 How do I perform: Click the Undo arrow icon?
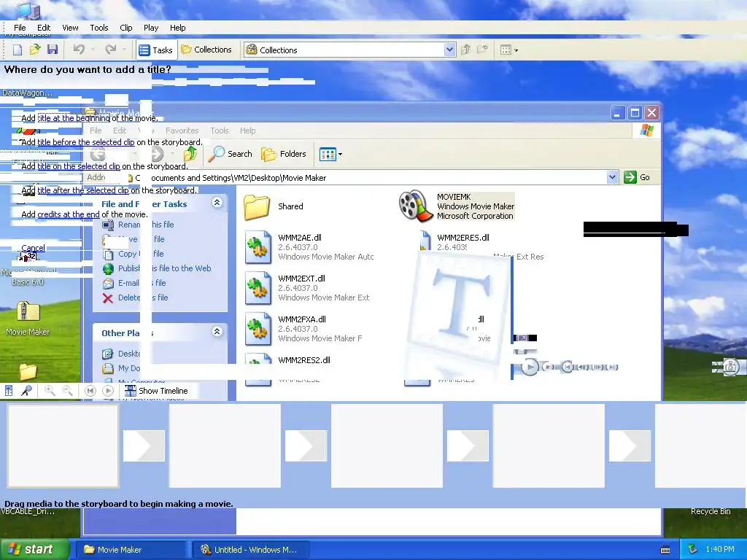tap(79, 50)
